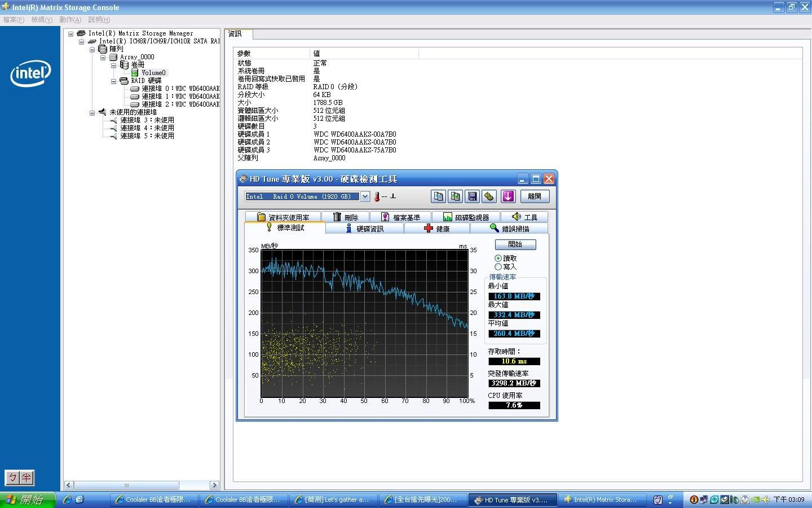The image size is (812, 508).
Task: Click the copy screenshot icon in HD Tune
Action: coord(455,196)
